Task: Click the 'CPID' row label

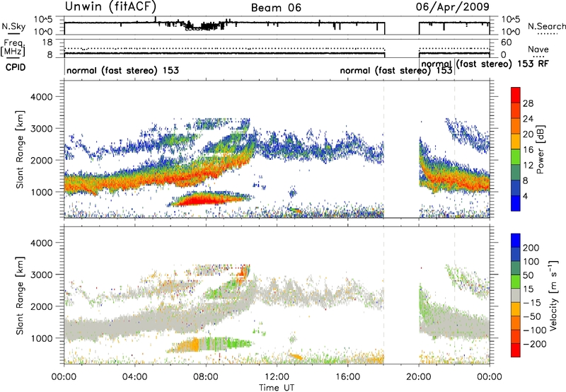Action: point(16,67)
